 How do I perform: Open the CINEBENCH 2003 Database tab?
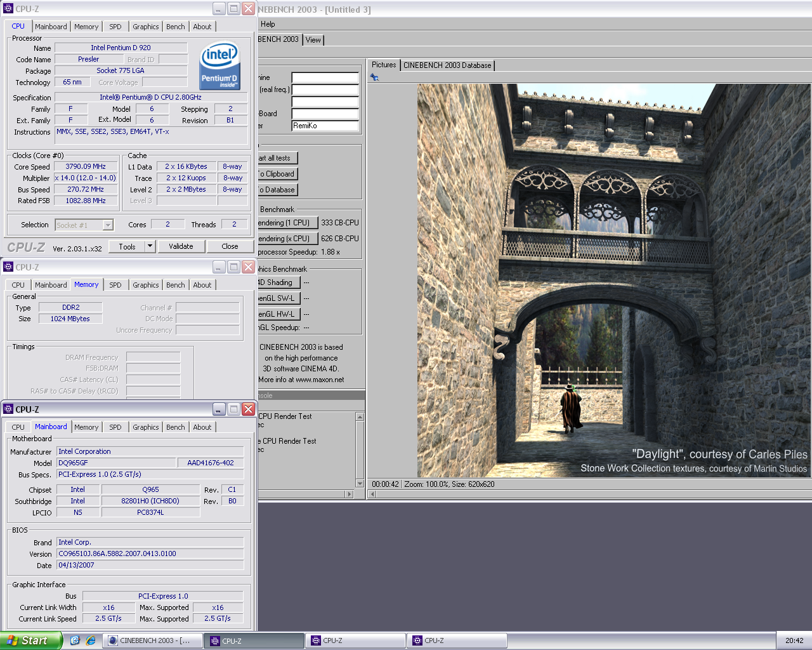pos(447,65)
